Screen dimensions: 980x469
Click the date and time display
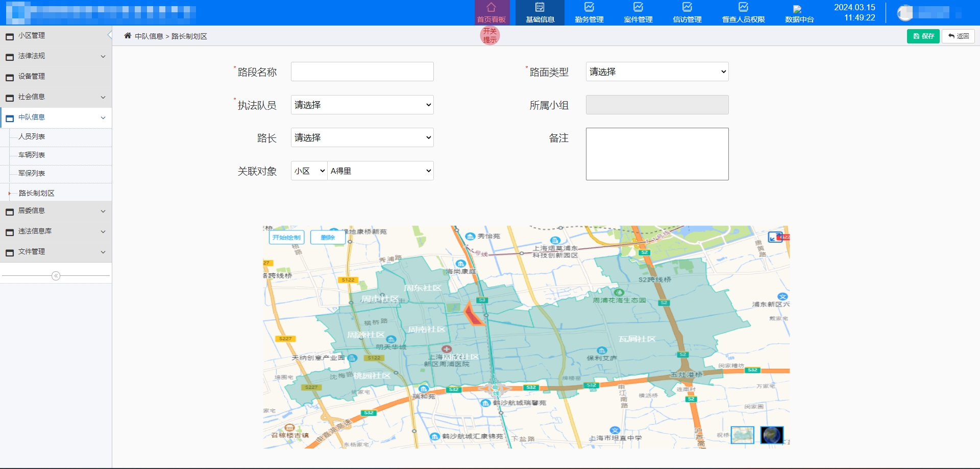pyautogui.click(x=855, y=13)
